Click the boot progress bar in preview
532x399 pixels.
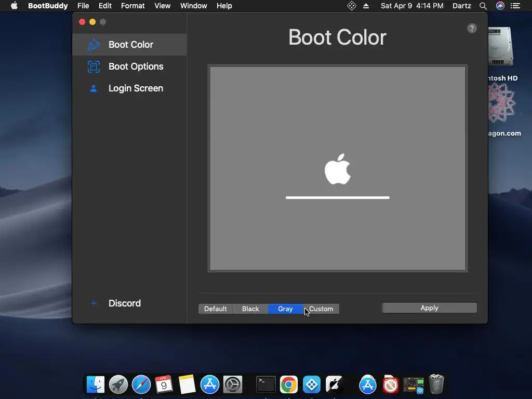point(338,197)
